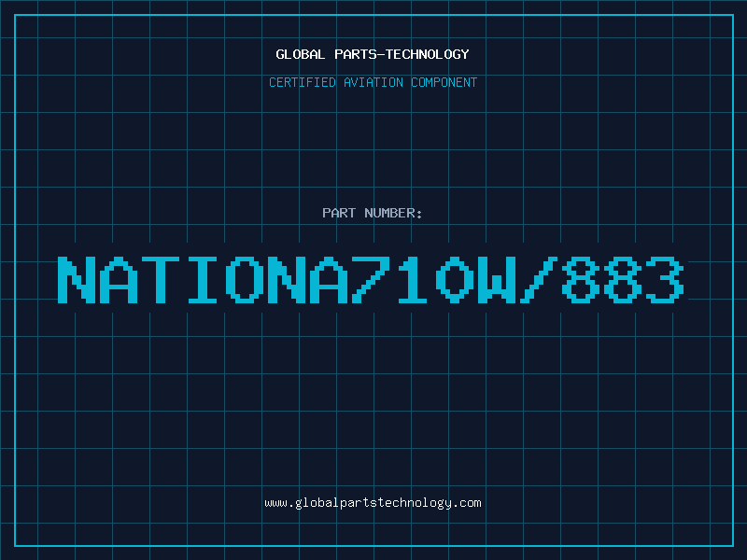Click the GLOBAL PARTS-TECHNOLOGY heading

tap(373, 54)
